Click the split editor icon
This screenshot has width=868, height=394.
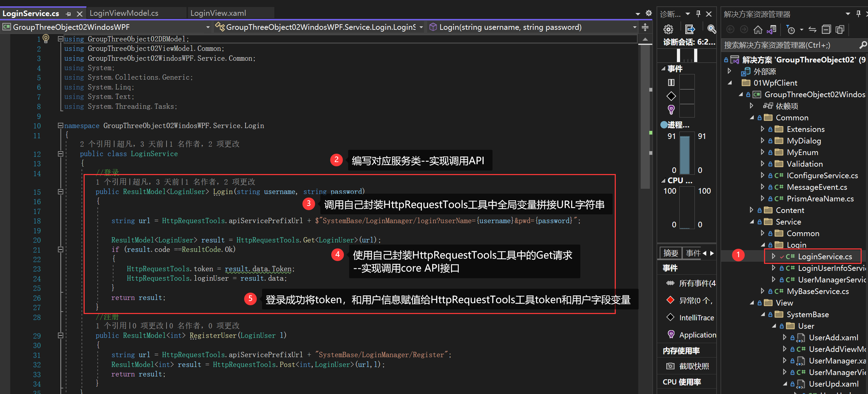pyautogui.click(x=645, y=27)
